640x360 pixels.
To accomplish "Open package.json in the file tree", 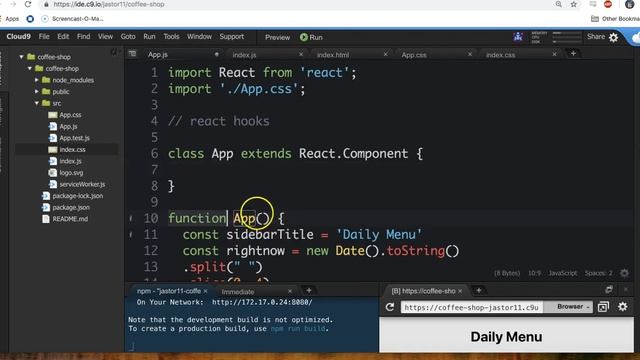I will pos(71,207).
